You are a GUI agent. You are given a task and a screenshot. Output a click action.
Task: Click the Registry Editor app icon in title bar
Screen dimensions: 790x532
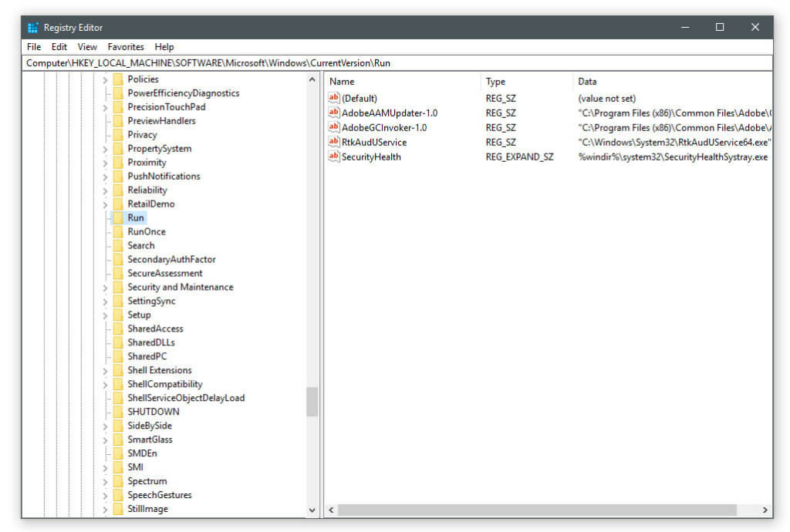coord(32,28)
